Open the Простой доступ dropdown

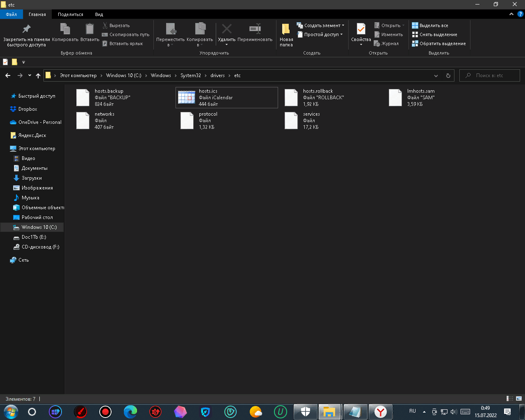pos(320,34)
